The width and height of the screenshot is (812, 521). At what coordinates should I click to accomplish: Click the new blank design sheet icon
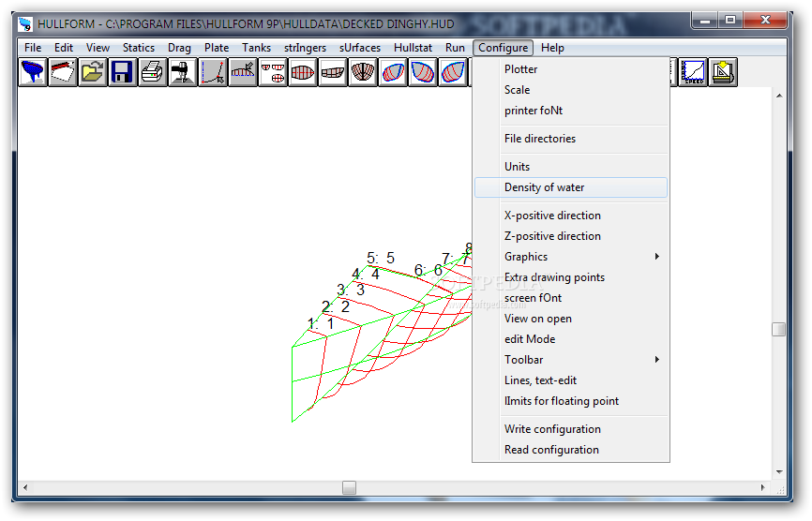coord(63,72)
